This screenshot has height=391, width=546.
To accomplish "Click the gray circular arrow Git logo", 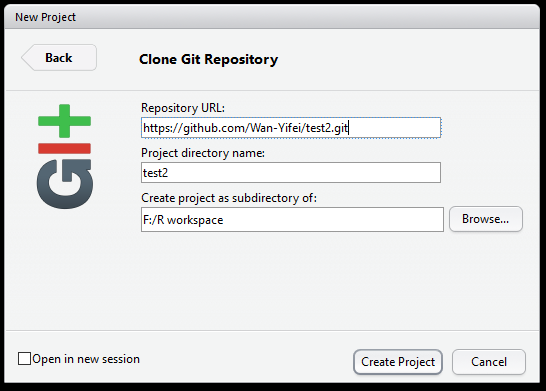I will point(65,184).
